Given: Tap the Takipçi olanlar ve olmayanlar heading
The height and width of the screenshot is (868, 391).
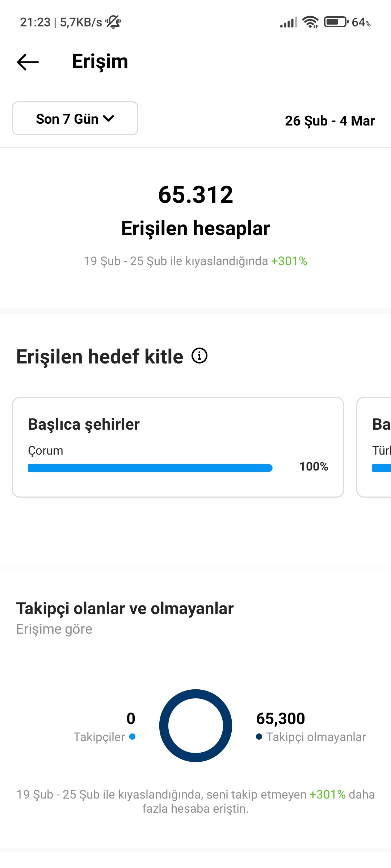Looking at the screenshot, I should point(125,608).
